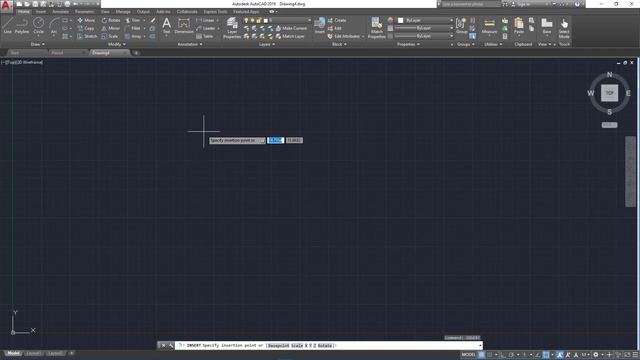Expand the Annotation panel
Screen dimensions: 640x360
click(x=190, y=44)
